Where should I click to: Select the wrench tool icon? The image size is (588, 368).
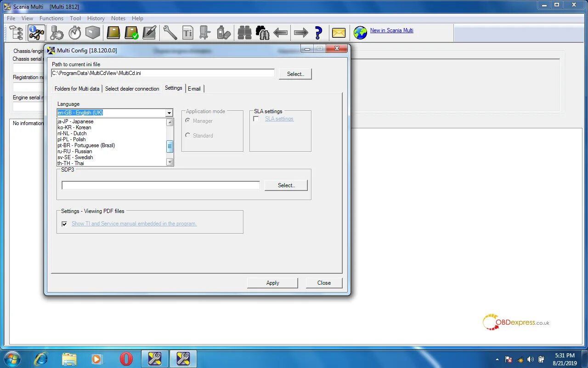pyautogui.click(x=170, y=33)
